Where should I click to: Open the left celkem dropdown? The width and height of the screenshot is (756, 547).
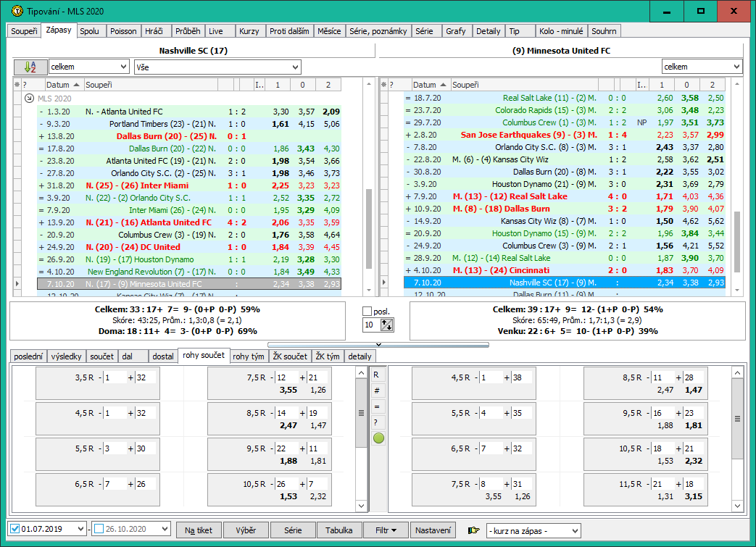89,67
